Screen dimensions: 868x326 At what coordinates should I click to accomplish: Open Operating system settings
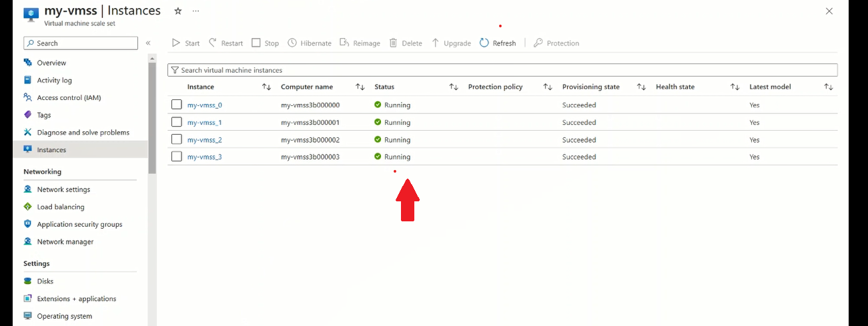pos(65,316)
